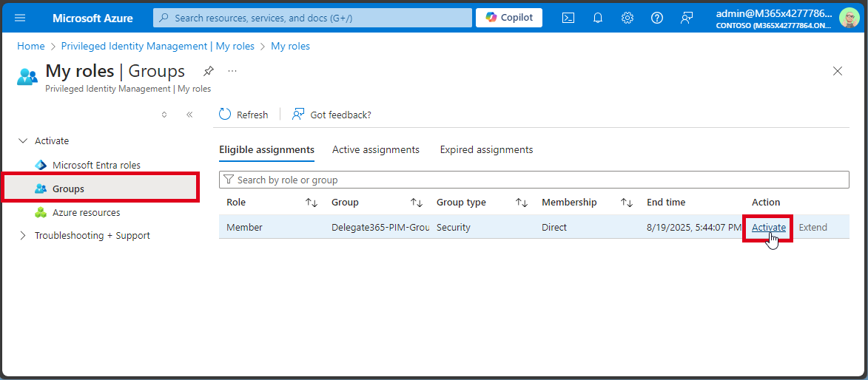This screenshot has height=380, width=868.
Task: Open the portal settings gear
Action: pos(628,18)
